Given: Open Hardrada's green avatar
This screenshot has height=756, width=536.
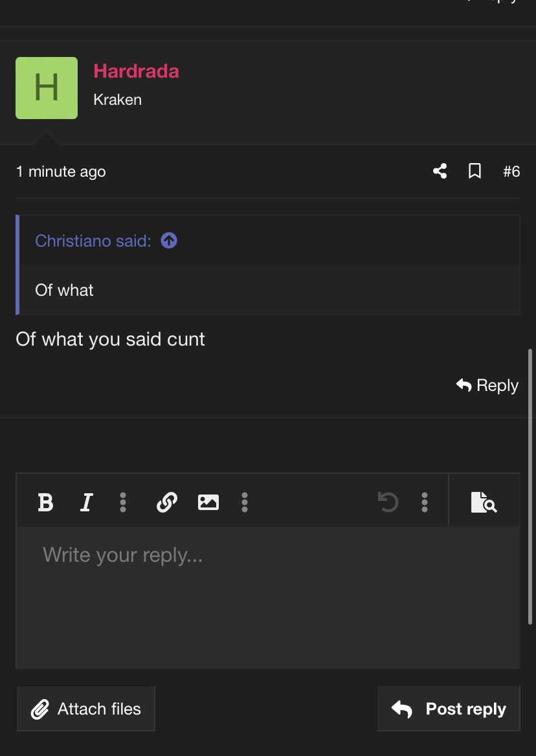Looking at the screenshot, I should click(x=46, y=88).
